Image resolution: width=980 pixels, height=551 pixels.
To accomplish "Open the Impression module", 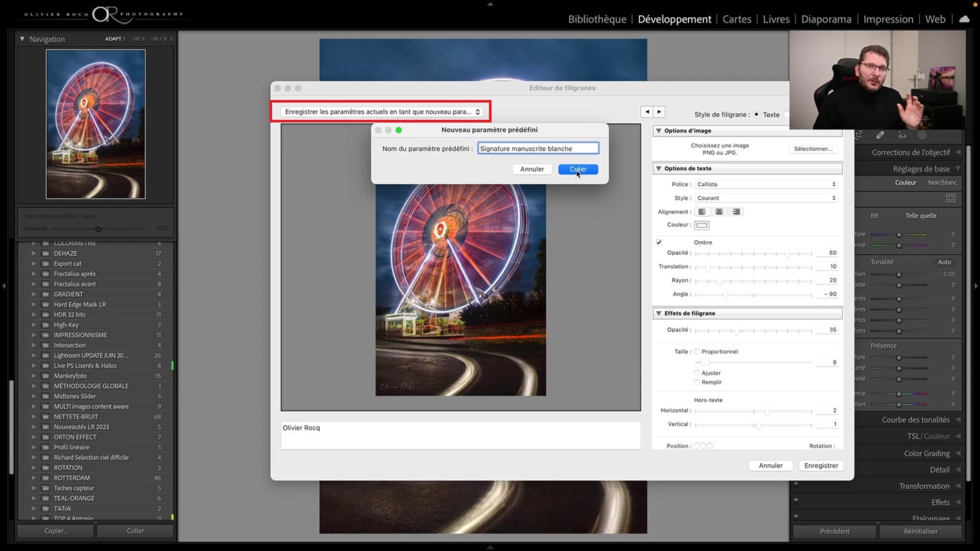I will 888,19.
